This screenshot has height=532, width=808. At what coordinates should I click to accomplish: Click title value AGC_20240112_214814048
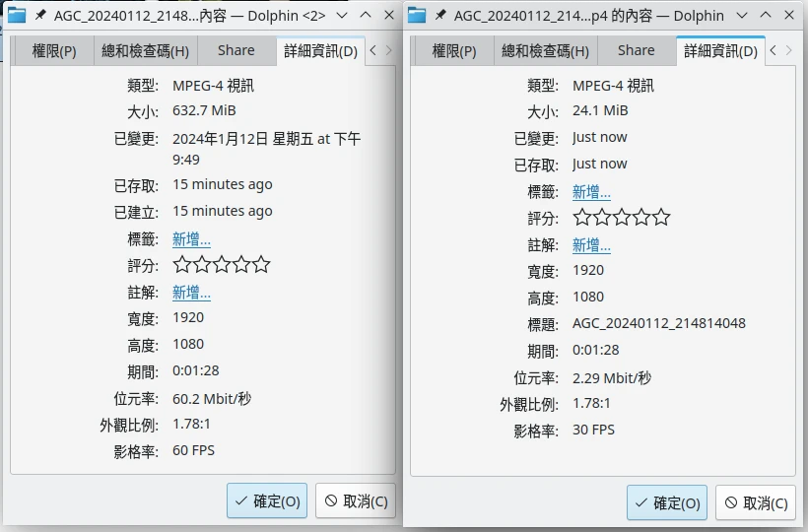pos(659,323)
